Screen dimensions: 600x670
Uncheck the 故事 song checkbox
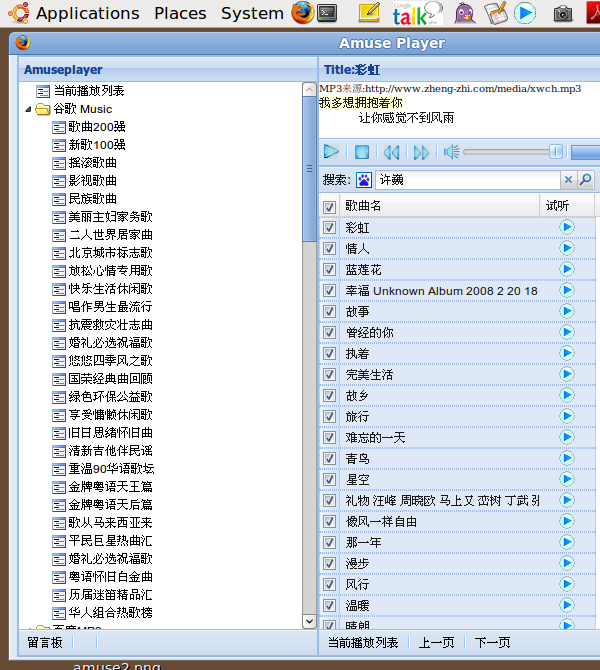(x=329, y=311)
